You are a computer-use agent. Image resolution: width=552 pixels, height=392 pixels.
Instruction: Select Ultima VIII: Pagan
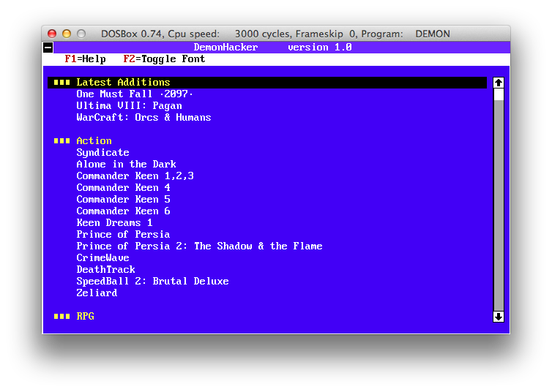(x=129, y=106)
